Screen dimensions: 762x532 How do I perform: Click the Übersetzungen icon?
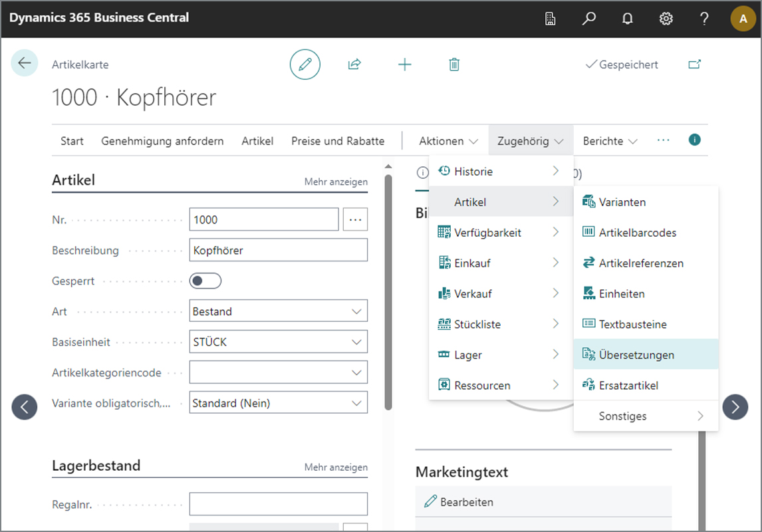588,354
